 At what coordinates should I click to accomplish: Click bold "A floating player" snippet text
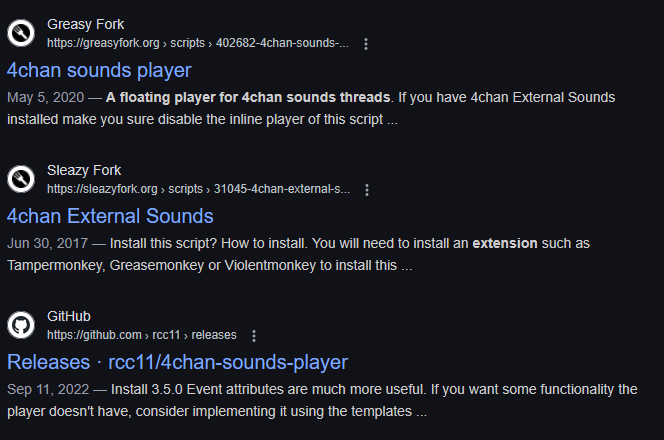248,97
